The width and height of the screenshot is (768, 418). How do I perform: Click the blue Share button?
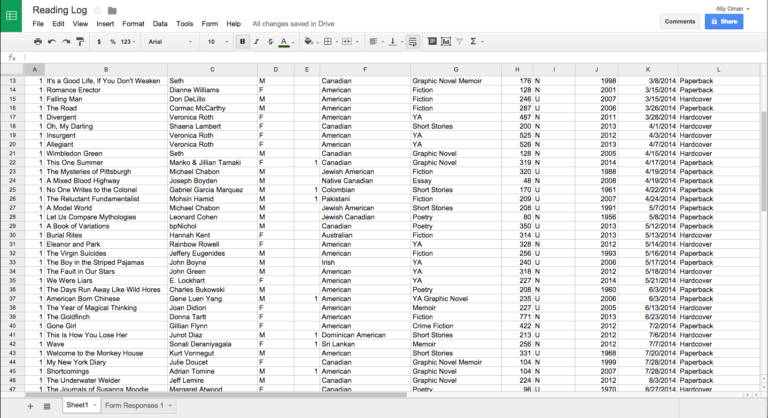pos(723,21)
